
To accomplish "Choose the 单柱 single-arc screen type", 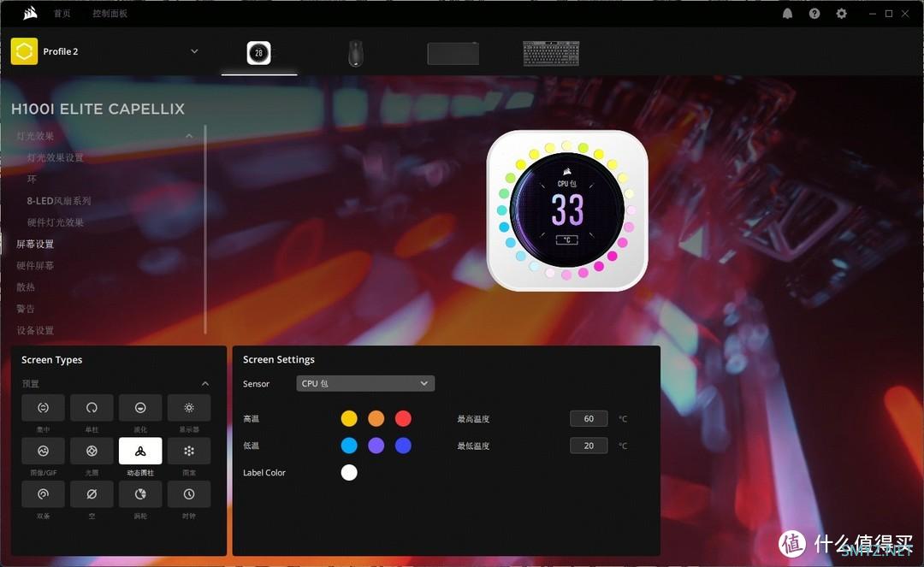I will [92, 408].
